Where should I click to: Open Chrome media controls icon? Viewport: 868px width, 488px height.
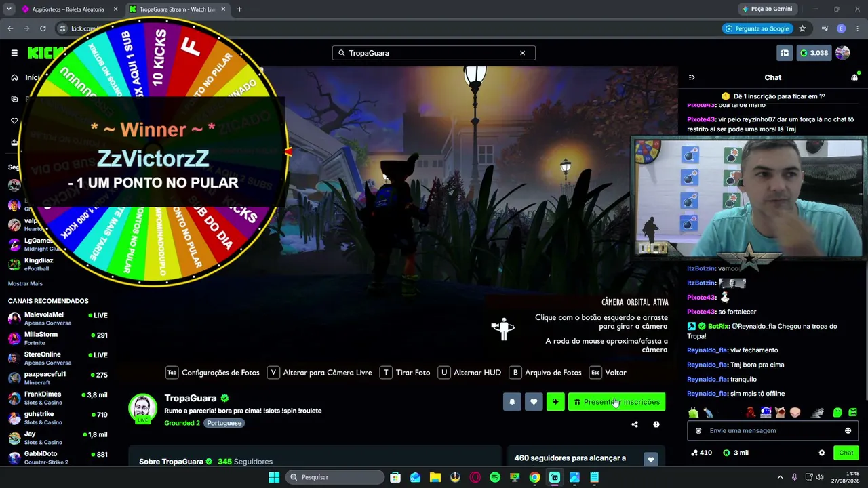coord(825,28)
